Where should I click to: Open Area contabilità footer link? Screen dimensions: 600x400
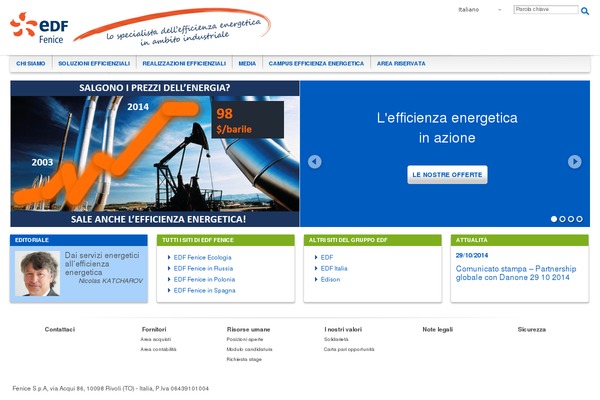click(x=158, y=349)
